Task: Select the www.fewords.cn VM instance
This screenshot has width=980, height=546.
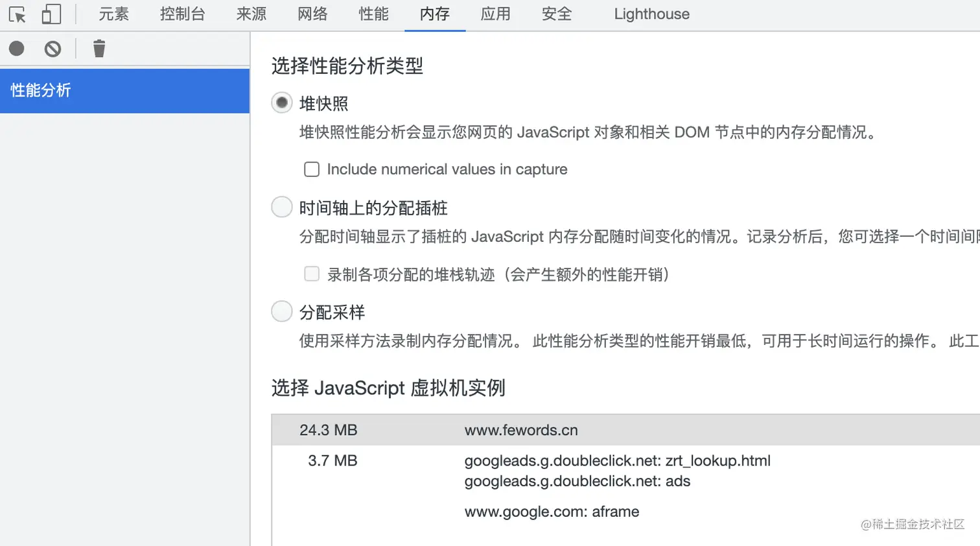Action: (x=521, y=429)
